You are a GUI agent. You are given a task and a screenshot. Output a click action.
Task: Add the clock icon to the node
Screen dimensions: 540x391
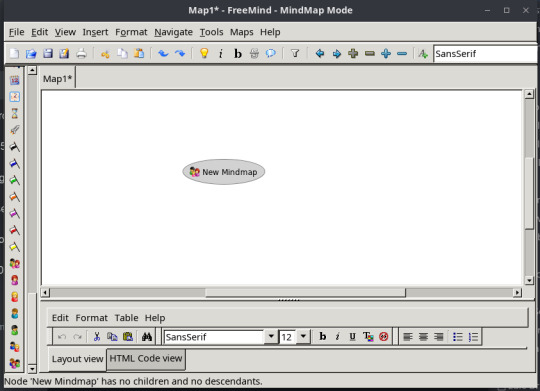tap(14, 96)
